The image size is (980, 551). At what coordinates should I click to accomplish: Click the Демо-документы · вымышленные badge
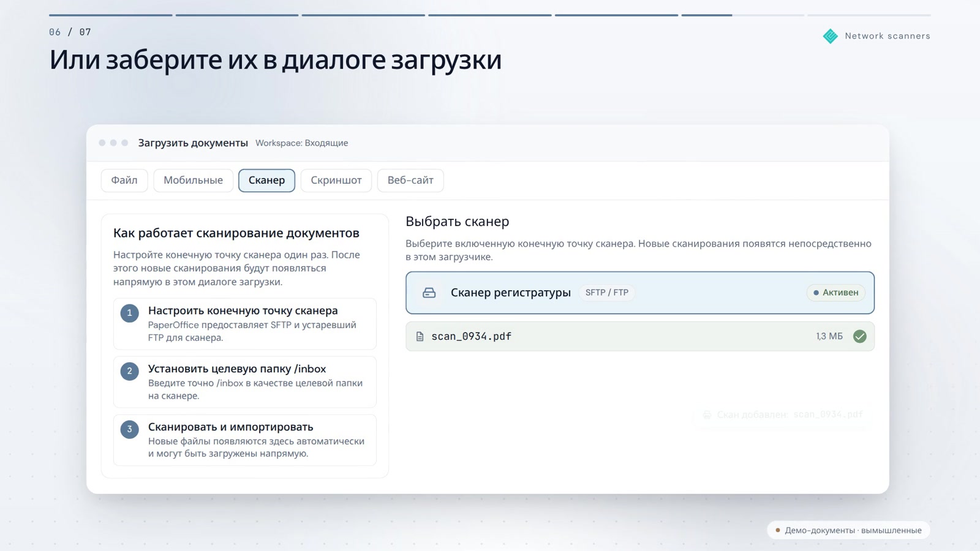coord(848,530)
